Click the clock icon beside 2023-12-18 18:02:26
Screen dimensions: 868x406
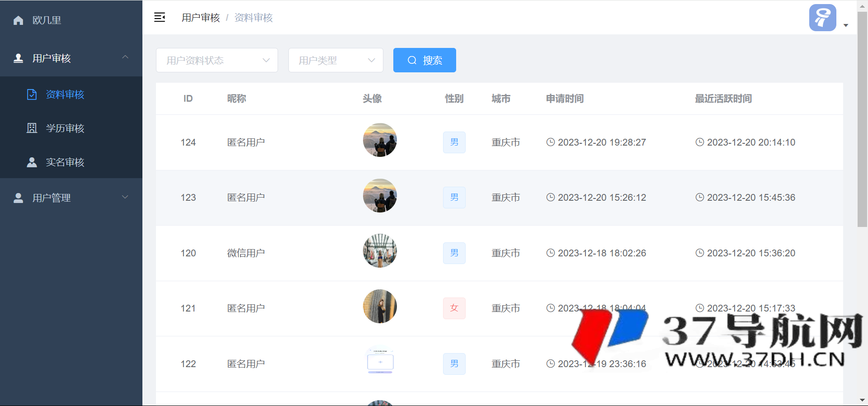(551, 253)
